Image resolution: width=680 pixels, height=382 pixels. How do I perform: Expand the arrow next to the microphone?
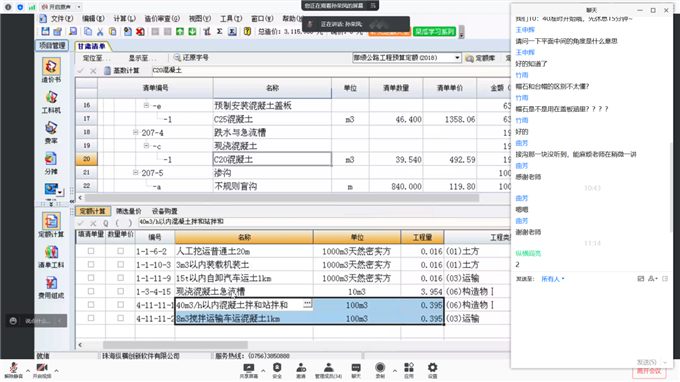point(28,371)
